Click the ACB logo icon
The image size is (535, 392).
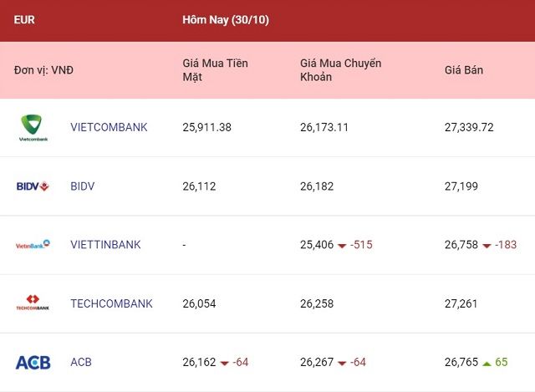(x=33, y=362)
